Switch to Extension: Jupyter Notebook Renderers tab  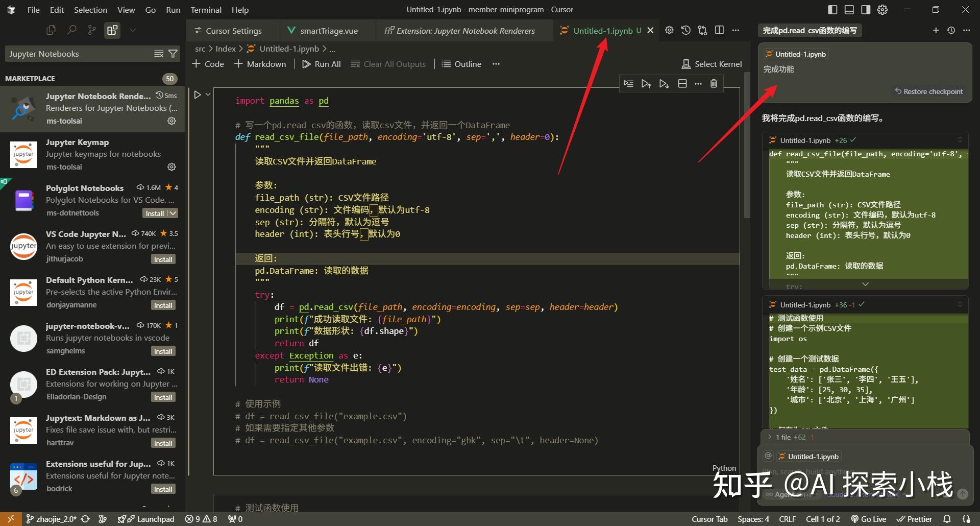[464, 31]
